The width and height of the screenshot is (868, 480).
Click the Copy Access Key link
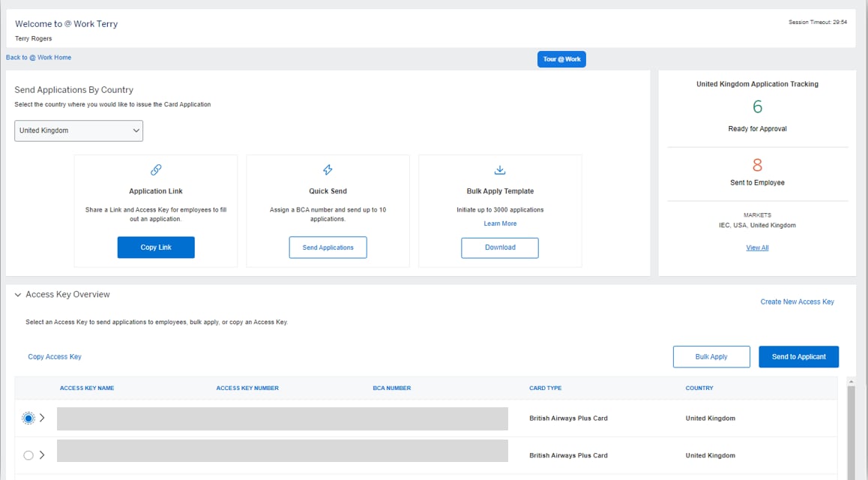55,356
